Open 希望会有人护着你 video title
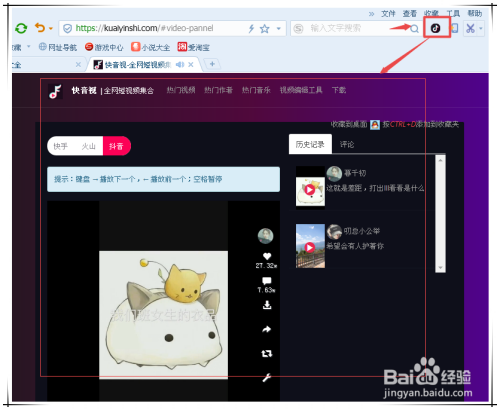Image resolution: width=500 pixels, height=410 pixels. pyautogui.click(x=355, y=246)
